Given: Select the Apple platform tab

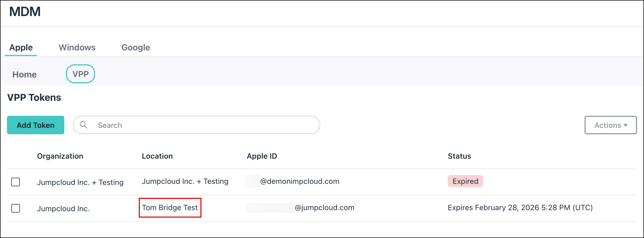Looking at the screenshot, I should [21, 47].
